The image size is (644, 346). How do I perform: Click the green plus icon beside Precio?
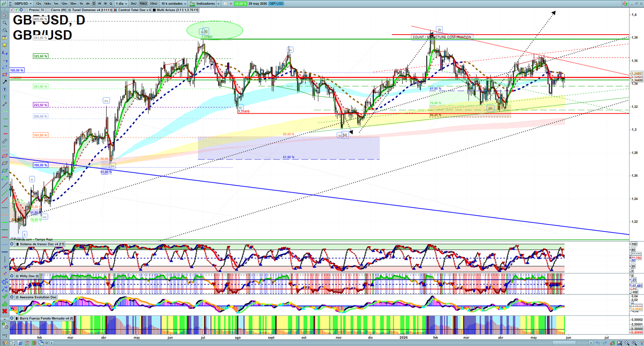(17, 10)
